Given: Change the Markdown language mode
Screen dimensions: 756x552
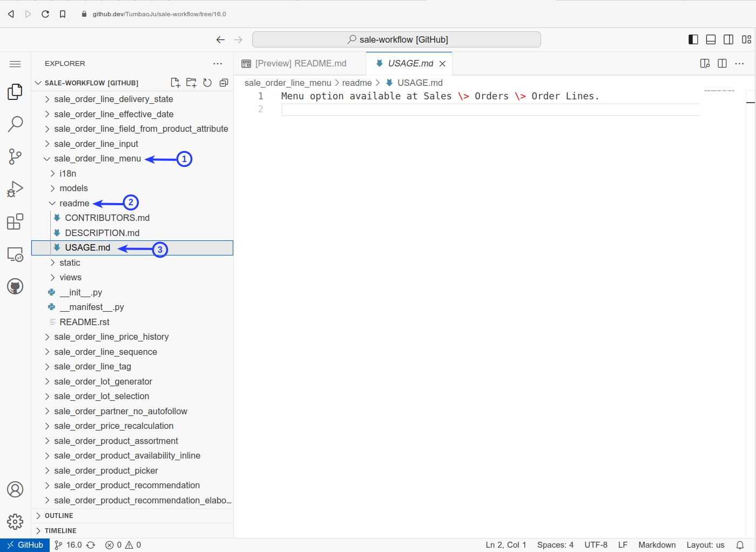Looking at the screenshot, I should point(657,545).
